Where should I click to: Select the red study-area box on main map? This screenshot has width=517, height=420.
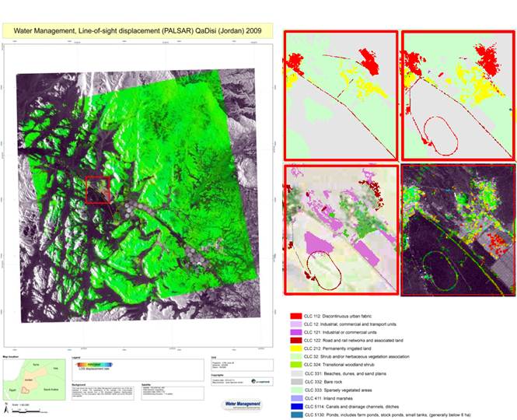[x=98, y=190]
